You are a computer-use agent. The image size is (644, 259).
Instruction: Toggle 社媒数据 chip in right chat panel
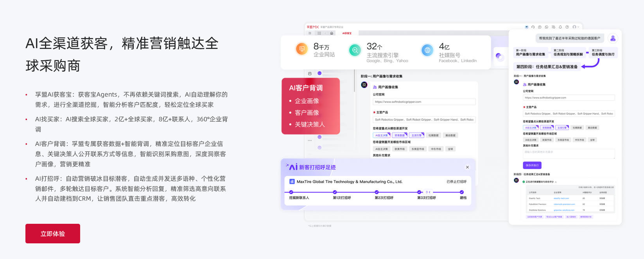(577, 128)
